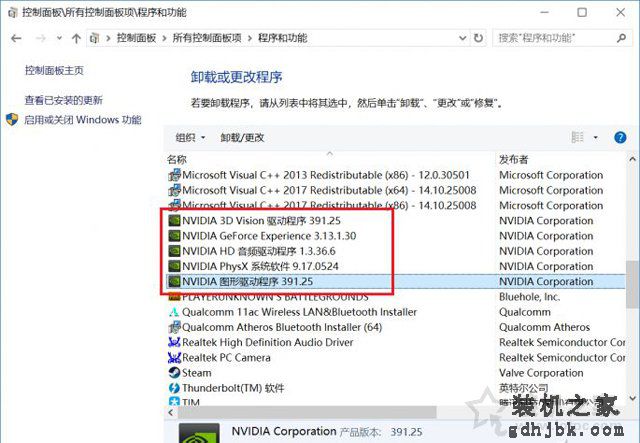The image size is (640, 443).
Task: Click icon of NVIDIA PhysX 系统软件
Action: 174,266
